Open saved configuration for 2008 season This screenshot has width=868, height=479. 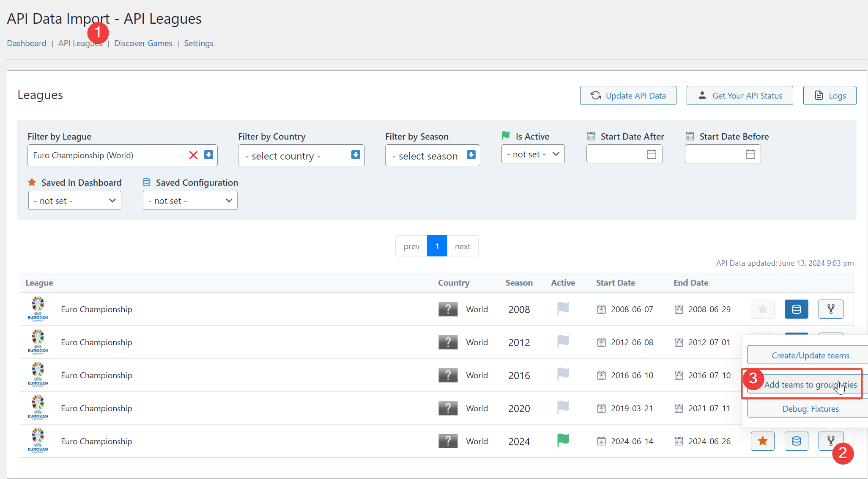796,309
